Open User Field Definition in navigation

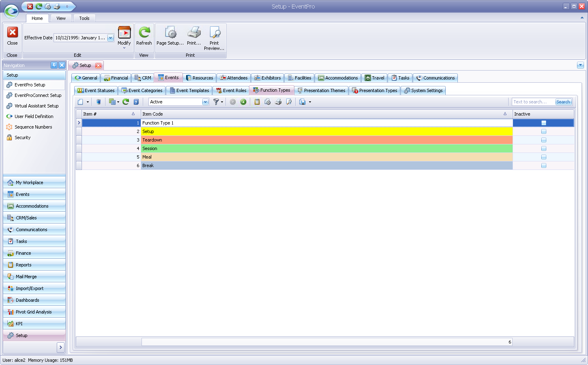[x=34, y=116]
